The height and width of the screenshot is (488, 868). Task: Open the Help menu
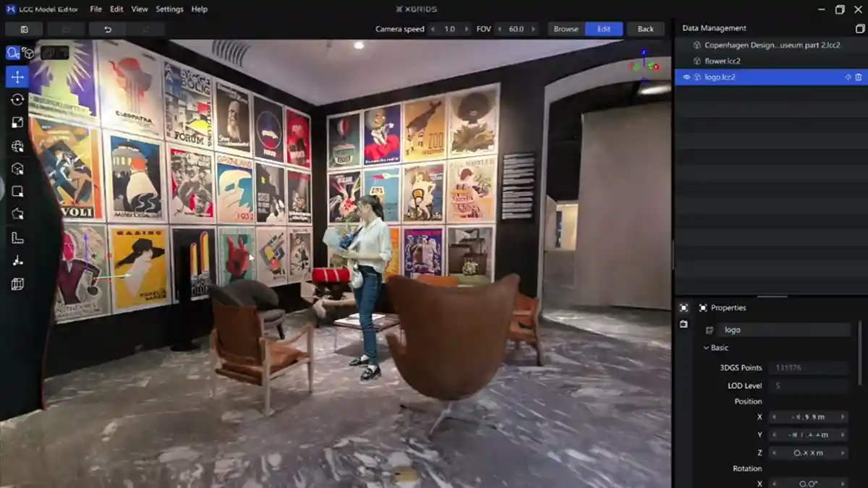[200, 9]
